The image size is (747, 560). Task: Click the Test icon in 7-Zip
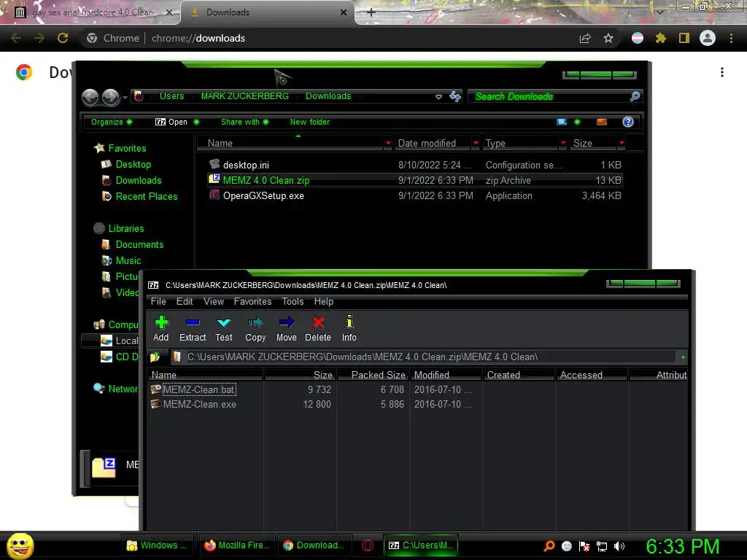point(223,323)
